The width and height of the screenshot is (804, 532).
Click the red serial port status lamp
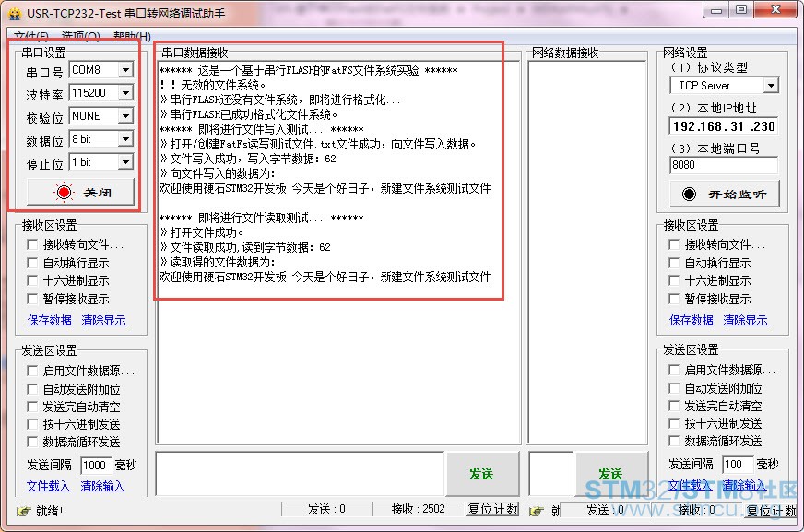65,192
